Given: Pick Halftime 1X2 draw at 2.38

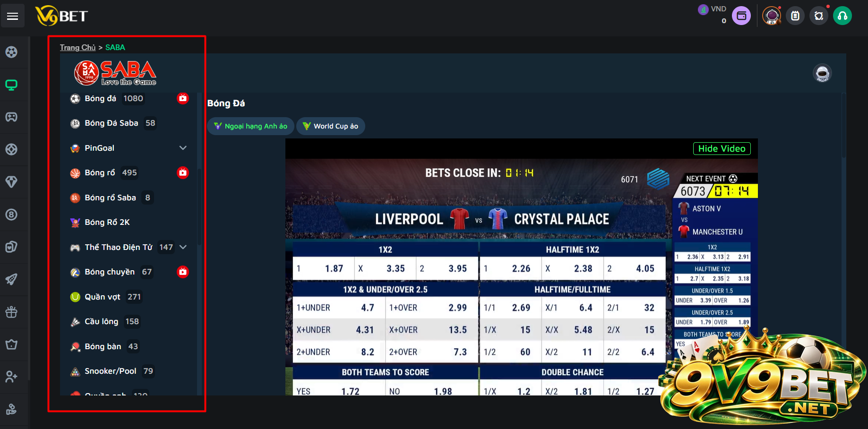Looking at the screenshot, I should (x=573, y=268).
